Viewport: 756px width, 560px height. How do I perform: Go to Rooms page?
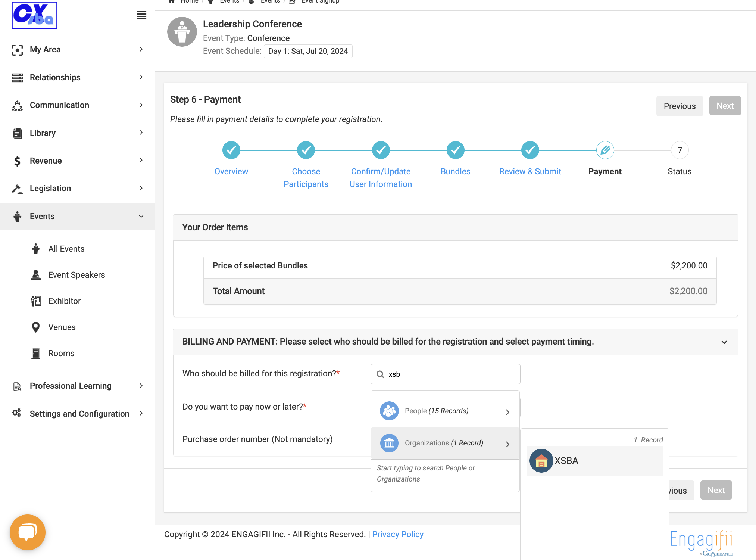pos(61,353)
